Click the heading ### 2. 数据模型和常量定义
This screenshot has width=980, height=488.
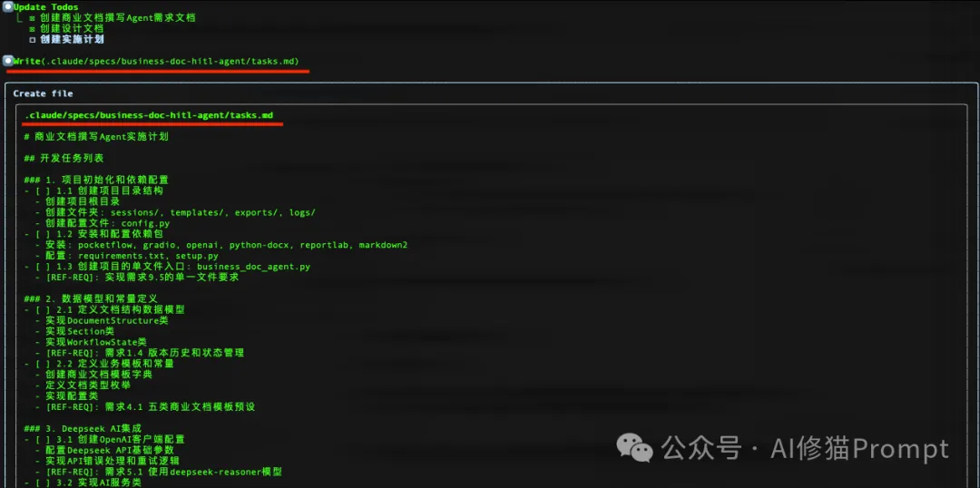91,298
